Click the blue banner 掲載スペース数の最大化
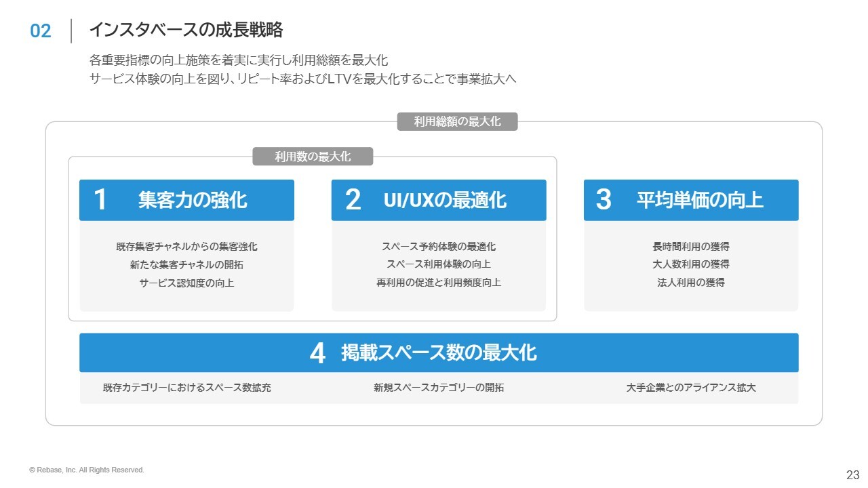The image size is (868, 488). 439,352
